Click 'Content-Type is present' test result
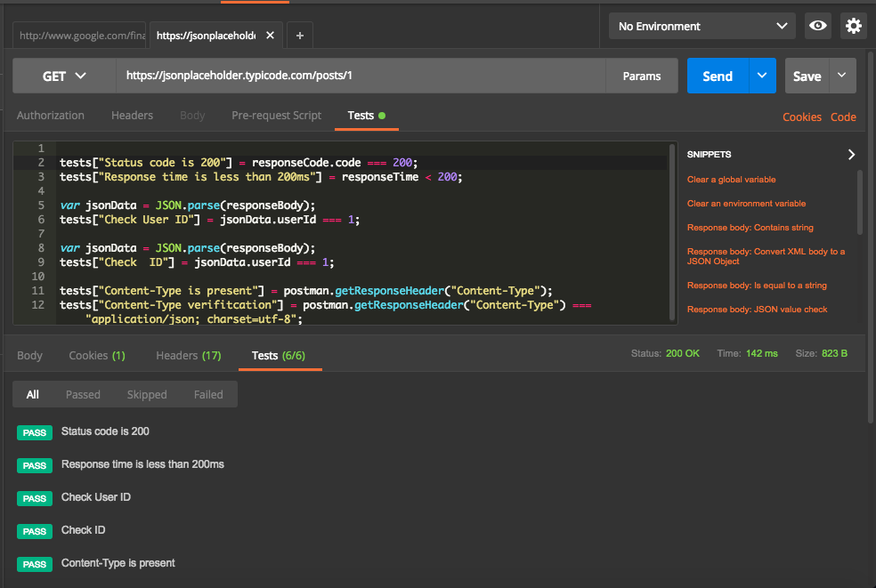Image resolution: width=876 pixels, height=588 pixels. (x=118, y=563)
